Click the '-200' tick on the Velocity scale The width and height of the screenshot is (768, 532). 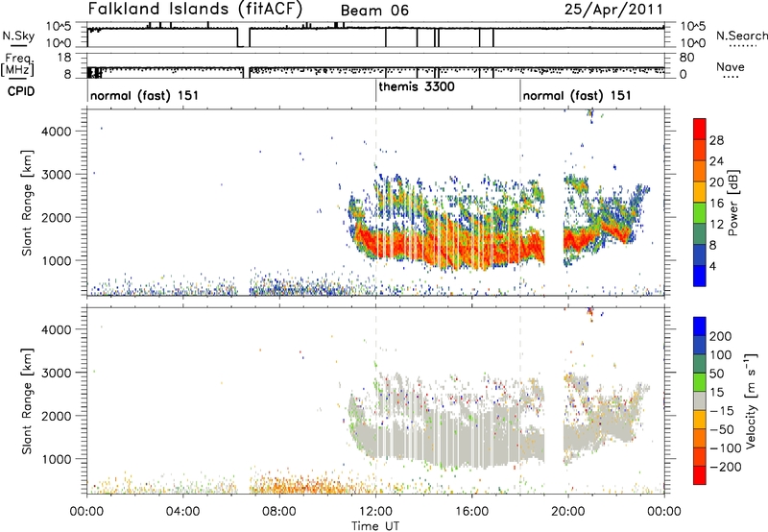[x=726, y=467]
